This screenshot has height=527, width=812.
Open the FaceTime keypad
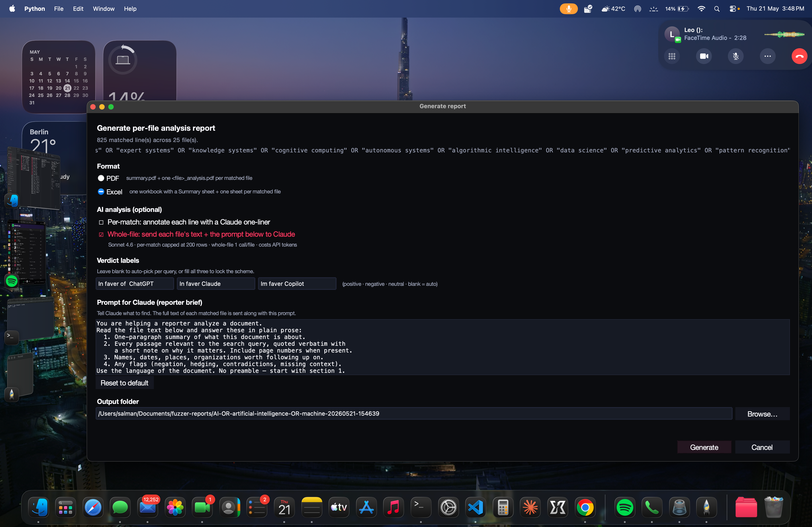[x=672, y=56]
